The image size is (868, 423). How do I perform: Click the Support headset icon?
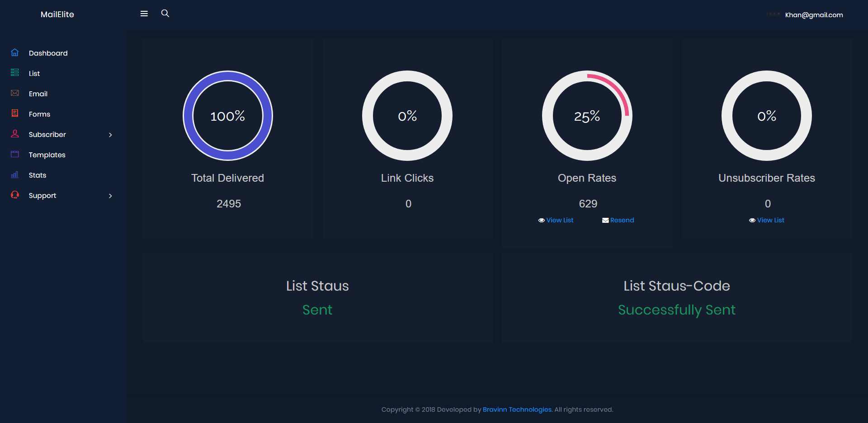[15, 195]
